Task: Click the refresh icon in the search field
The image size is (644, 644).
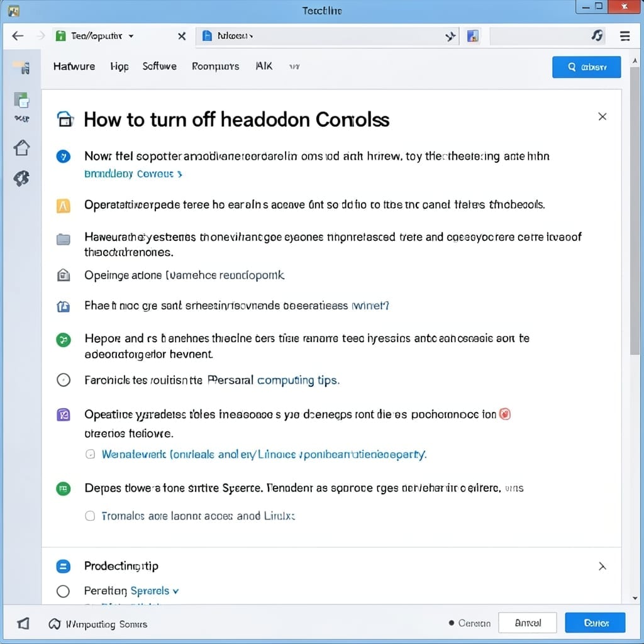Action: (597, 36)
